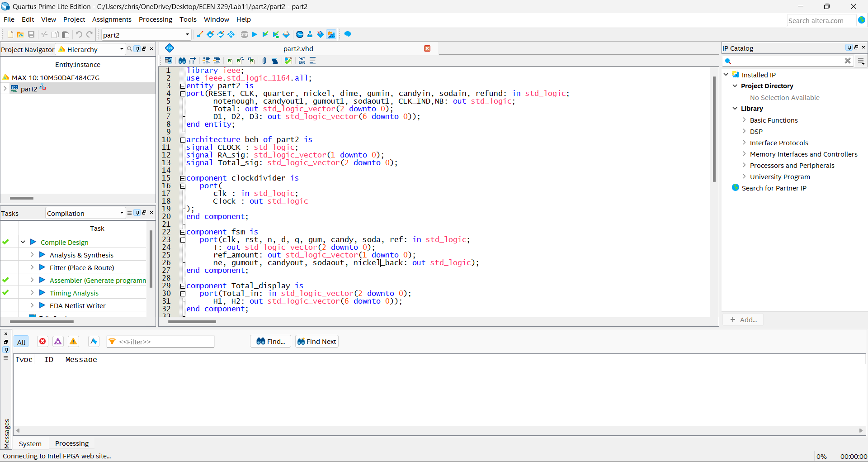The height and width of the screenshot is (462, 868).
Task: Click the Tasks panel horizontal scrollbar
Action: [x=42, y=322]
